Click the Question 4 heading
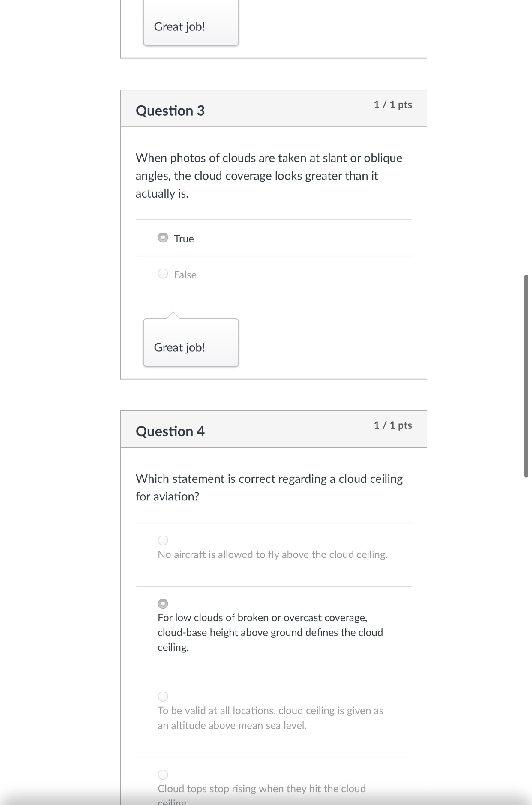The image size is (532, 805). click(170, 431)
